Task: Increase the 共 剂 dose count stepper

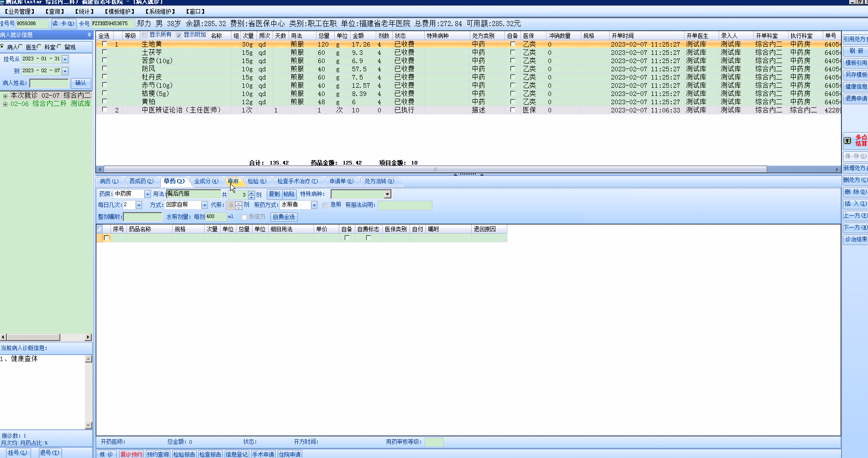Action: point(251,192)
